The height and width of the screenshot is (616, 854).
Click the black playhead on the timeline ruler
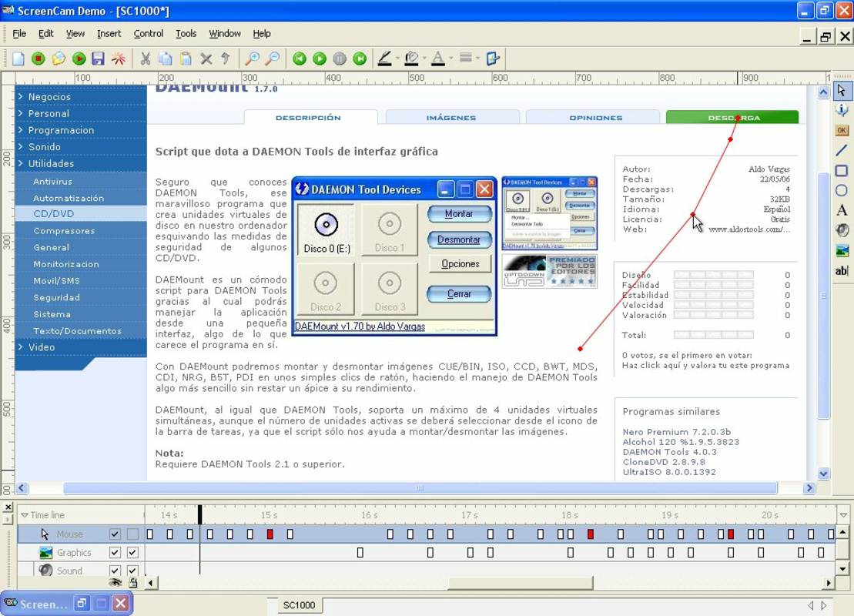200,514
